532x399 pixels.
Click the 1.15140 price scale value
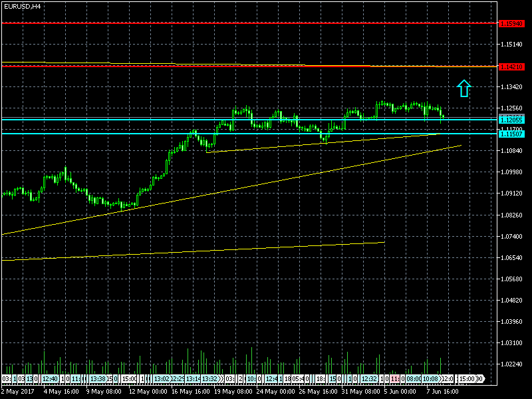pyautogui.click(x=511, y=45)
